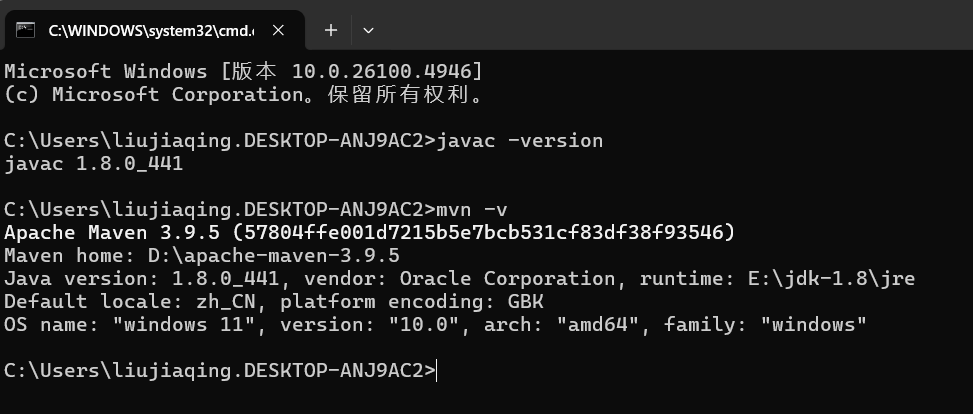973x414 pixels.
Task: Click the "javac 1.8.0_441" output line
Action: click(94, 164)
